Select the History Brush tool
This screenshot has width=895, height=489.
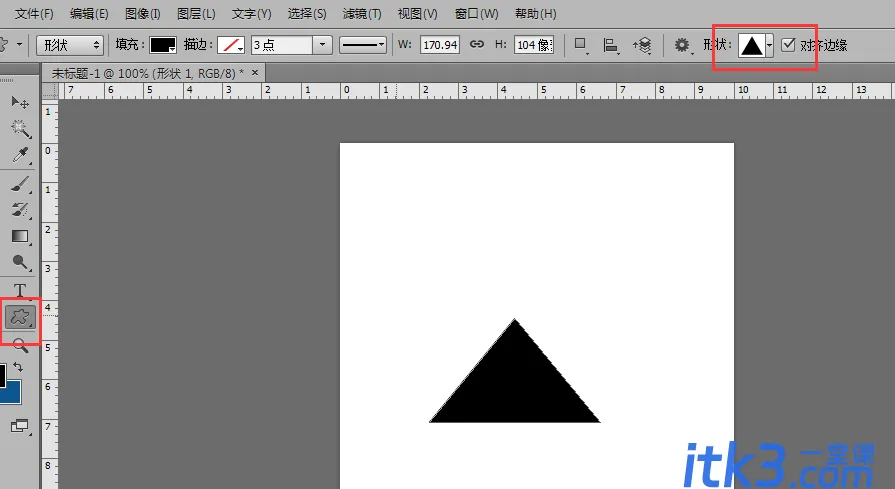[20, 209]
